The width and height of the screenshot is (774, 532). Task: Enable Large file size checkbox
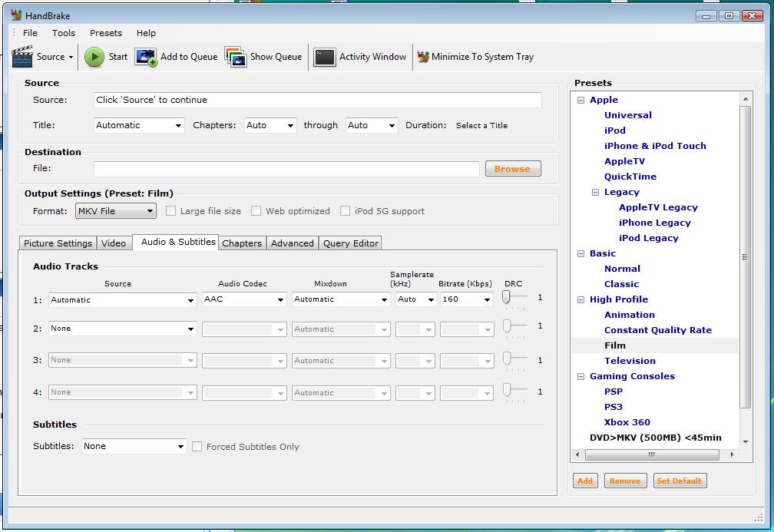[x=170, y=211]
